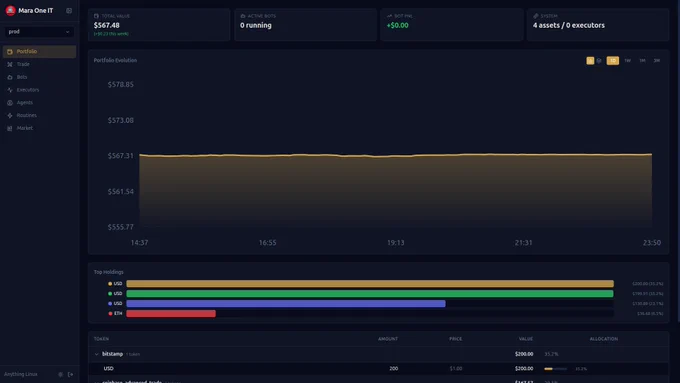Image resolution: width=680 pixels, height=383 pixels.
Task: Select the highlighted area chart view toggle
Action: click(x=590, y=61)
